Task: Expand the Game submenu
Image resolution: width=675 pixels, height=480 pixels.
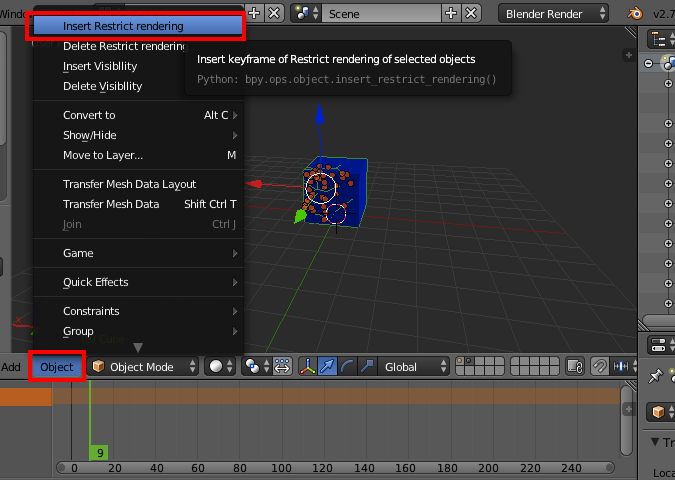Action: click(x=138, y=253)
